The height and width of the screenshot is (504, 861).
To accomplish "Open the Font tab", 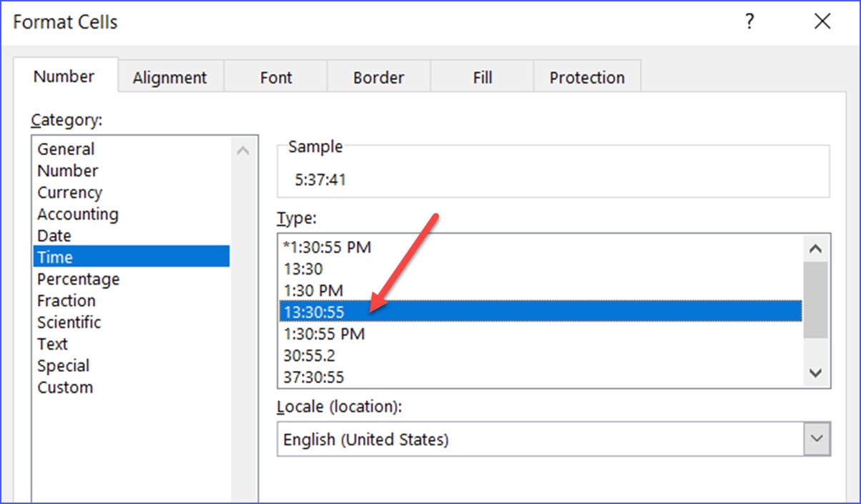I will [x=275, y=76].
